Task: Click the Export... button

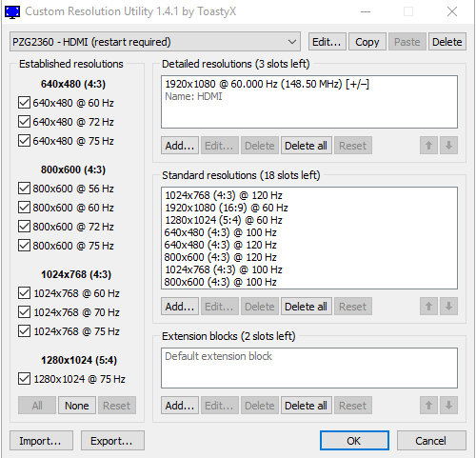Action: tap(112, 441)
